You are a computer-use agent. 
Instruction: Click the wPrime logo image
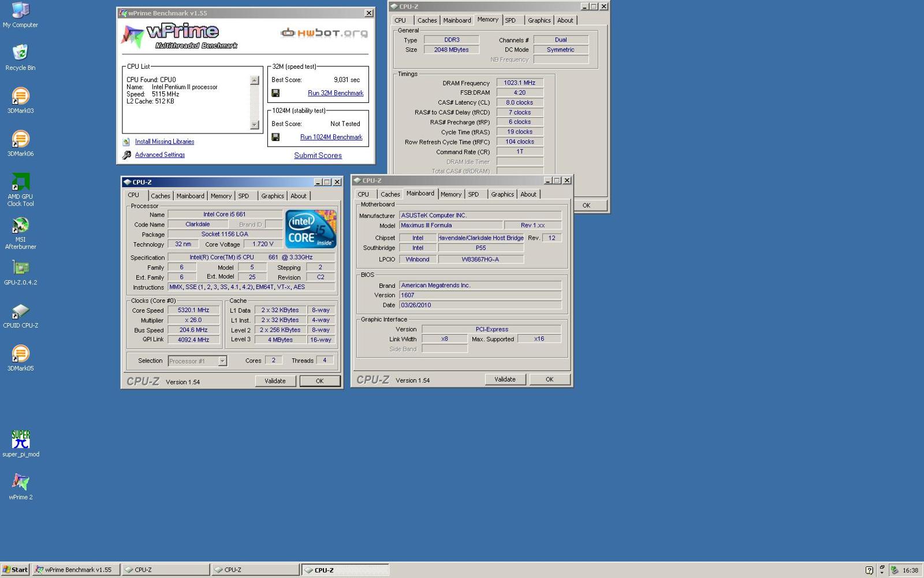pos(179,36)
